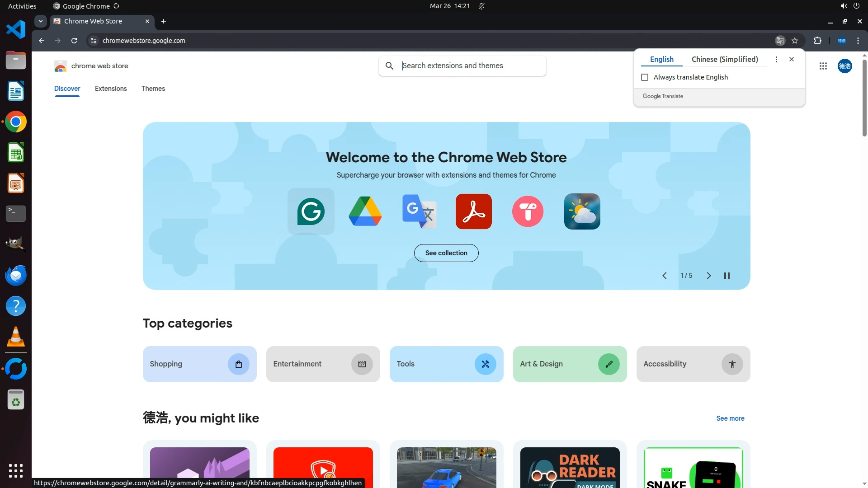Viewport: 868px width, 488px height.
Task: Switch to the Extensions tab
Action: tap(111, 89)
